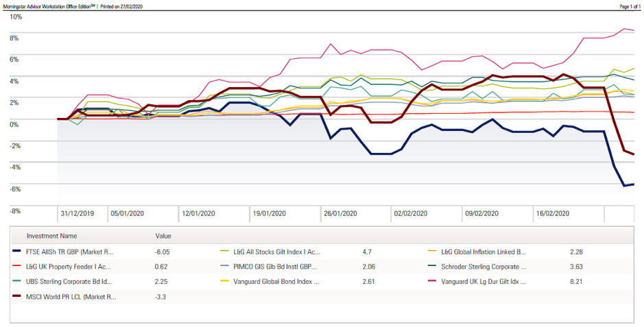The width and height of the screenshot is (644, 327).
Task: Select the L&G Global Inflation Linked name
Action: tap(484, 252)
